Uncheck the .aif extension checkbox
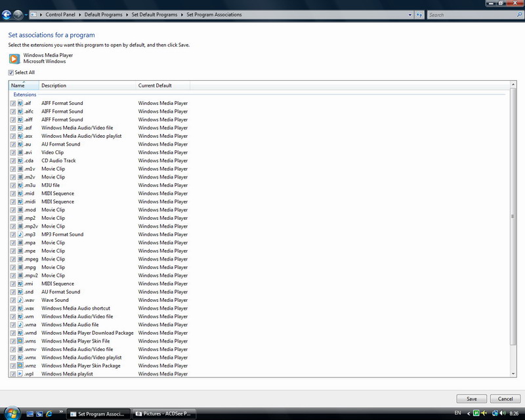The width and height of the screenshot is (525, 420). (13, 103)
